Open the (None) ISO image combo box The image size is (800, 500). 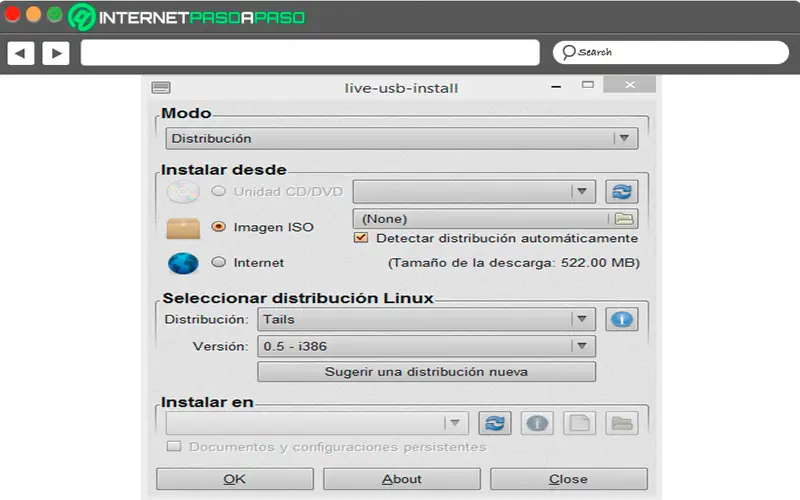[x=495, y=219]
